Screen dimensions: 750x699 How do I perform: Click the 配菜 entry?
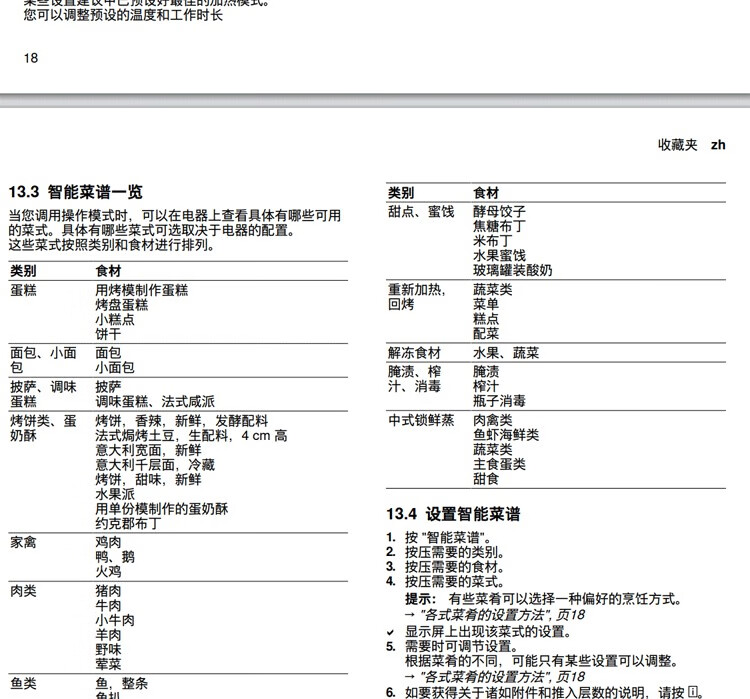[x=486, y=333]
